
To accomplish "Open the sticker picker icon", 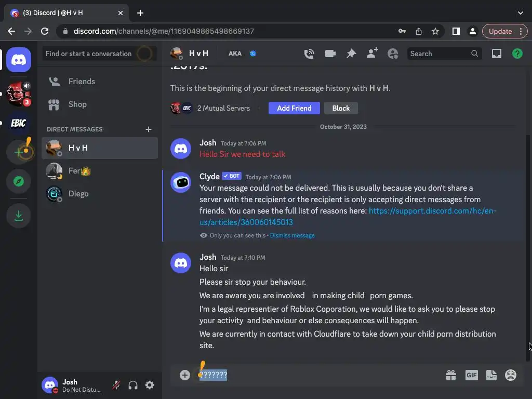I will click(491, 375).
